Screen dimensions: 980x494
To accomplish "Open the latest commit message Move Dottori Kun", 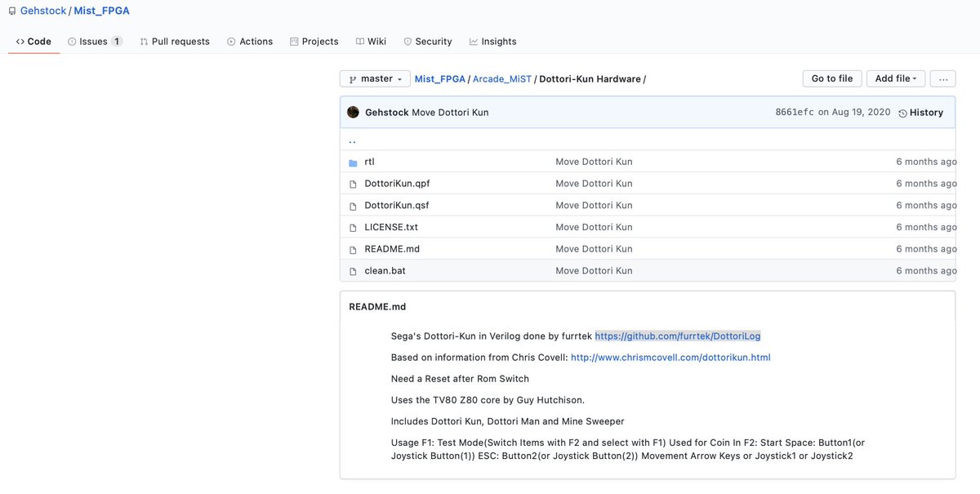I will [450, 113].
